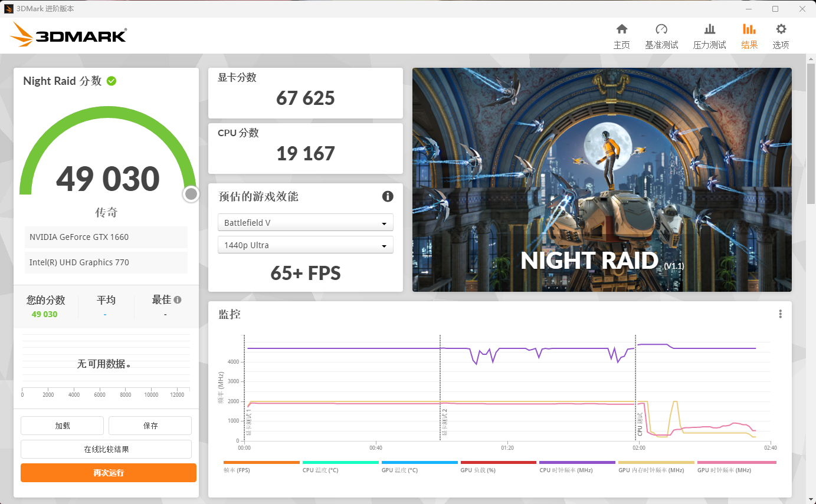Click the 平均 column label

(x=106, y=300)
